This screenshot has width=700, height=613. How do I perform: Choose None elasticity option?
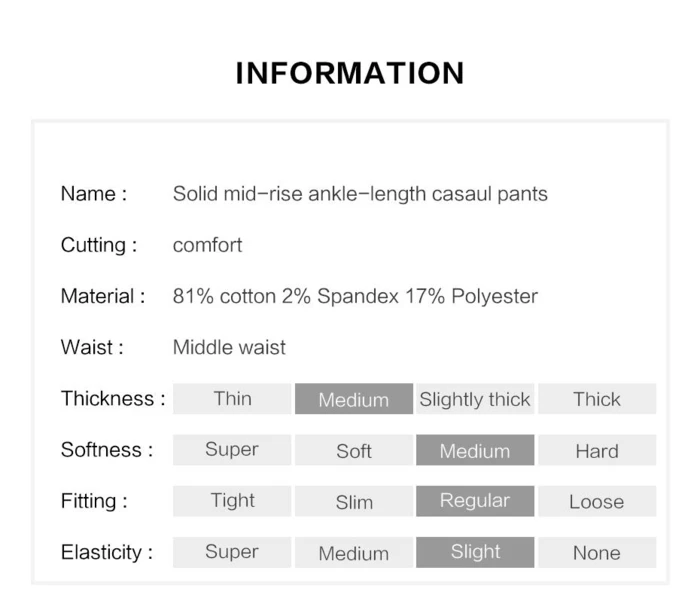pos(597,552)
